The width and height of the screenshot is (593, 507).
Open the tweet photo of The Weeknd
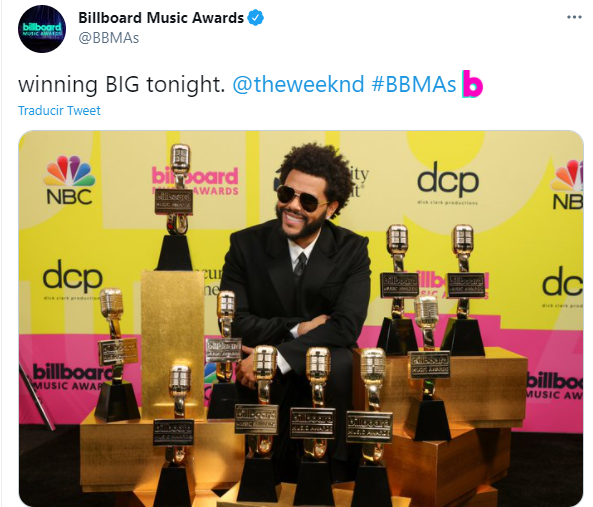301,318
